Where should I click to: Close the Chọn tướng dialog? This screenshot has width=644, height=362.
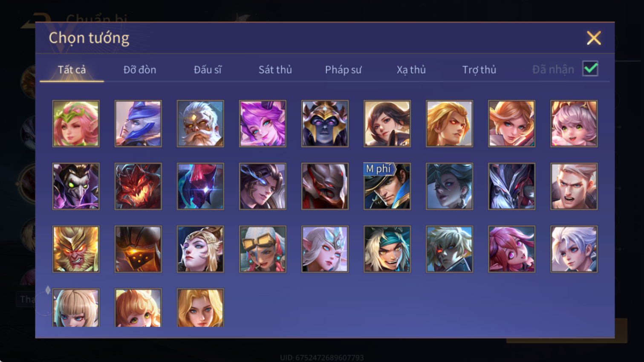tap(594, 38)
